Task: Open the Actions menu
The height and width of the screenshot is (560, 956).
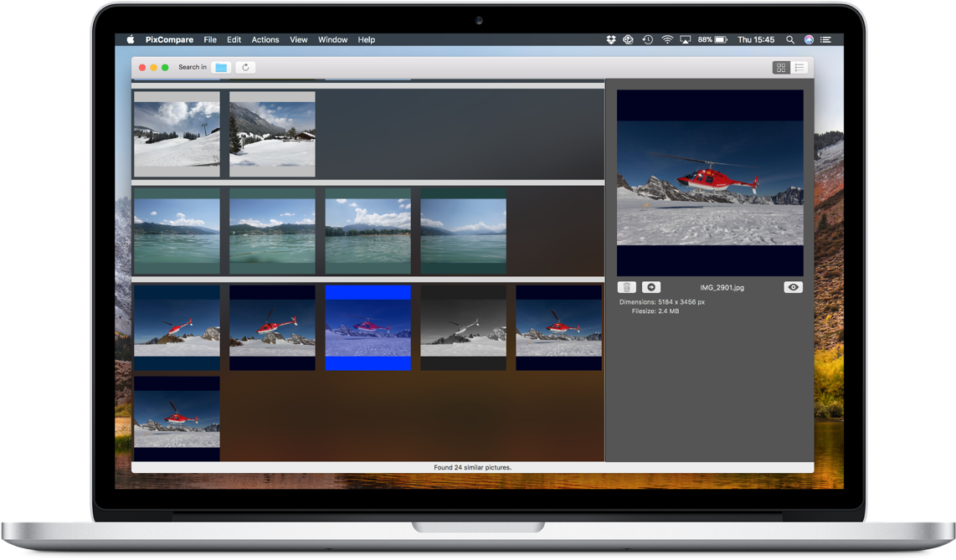Action: (x=265, y=39)
